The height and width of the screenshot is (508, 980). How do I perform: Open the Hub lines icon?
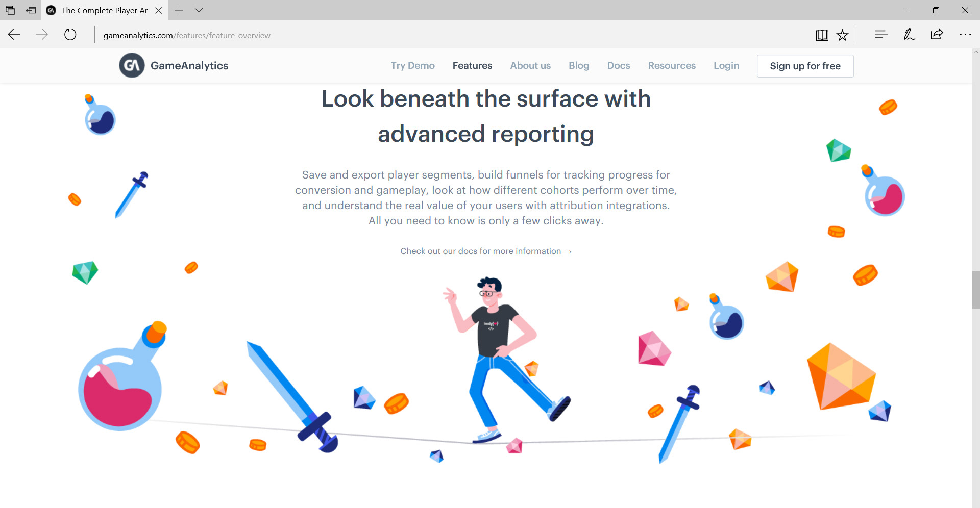pos(880,35)
